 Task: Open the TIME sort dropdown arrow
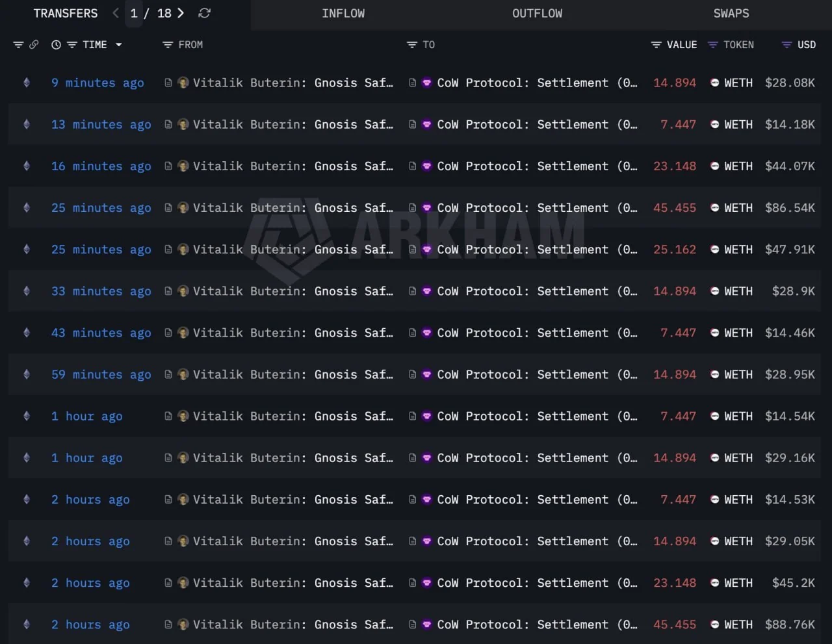[x=119, y=45]
